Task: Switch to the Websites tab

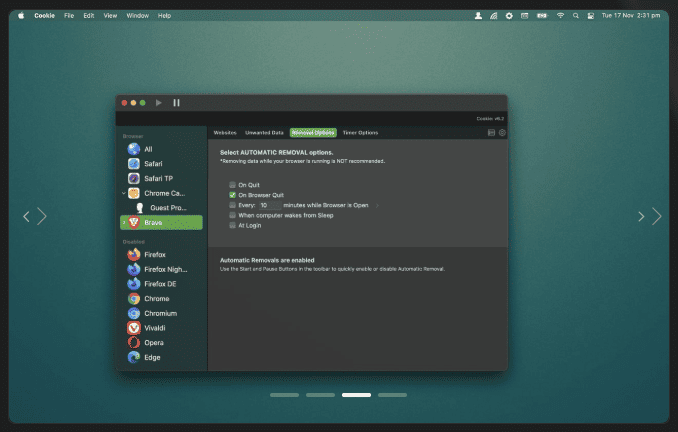Action: coord(225,133)
